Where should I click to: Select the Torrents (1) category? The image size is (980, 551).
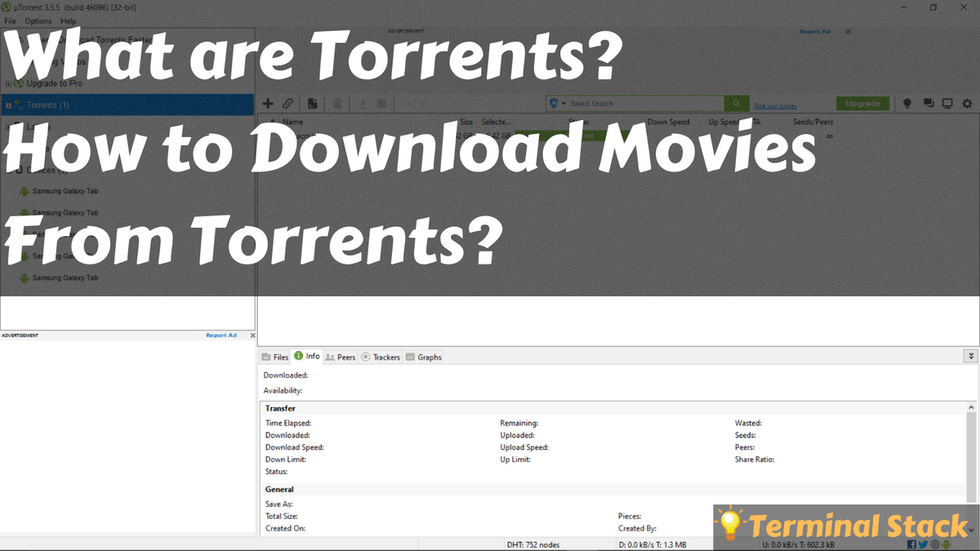point(127,105)
